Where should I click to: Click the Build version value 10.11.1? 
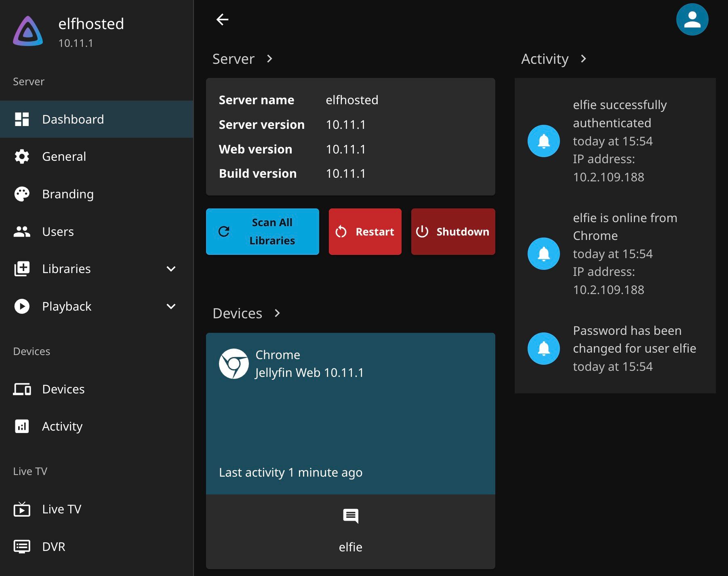(x=346, y=173)
